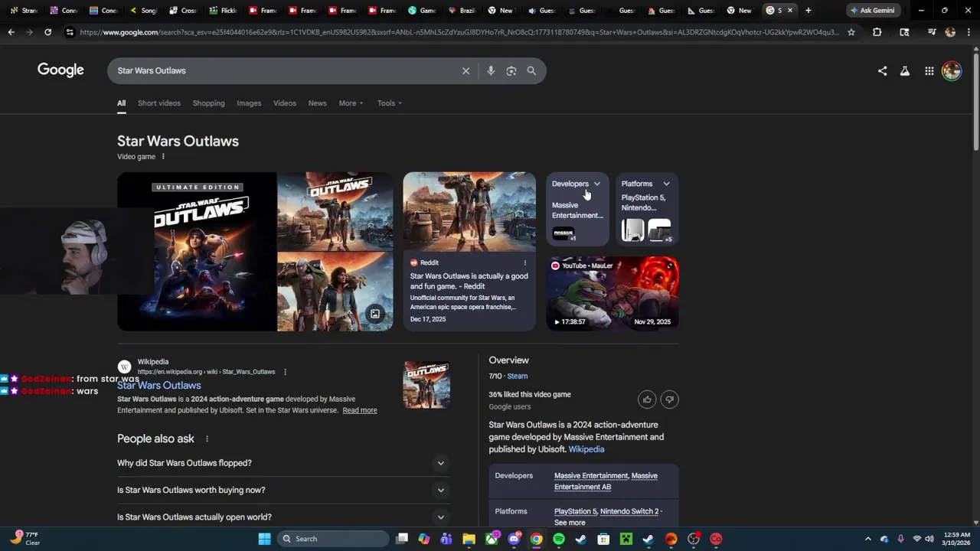This screenshot has height=551, width=980.
Task: Click the magnifier search submit icon
Action: 531,70
